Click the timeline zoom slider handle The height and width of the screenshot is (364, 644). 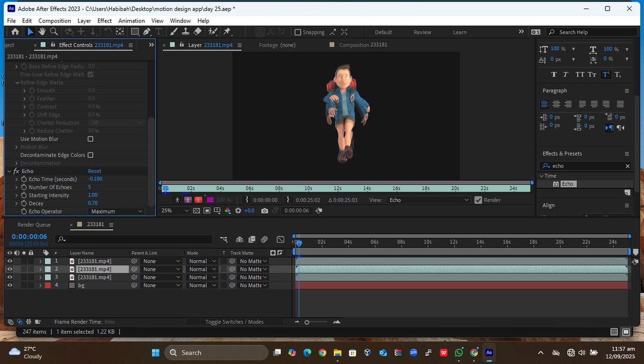(306, 322)
